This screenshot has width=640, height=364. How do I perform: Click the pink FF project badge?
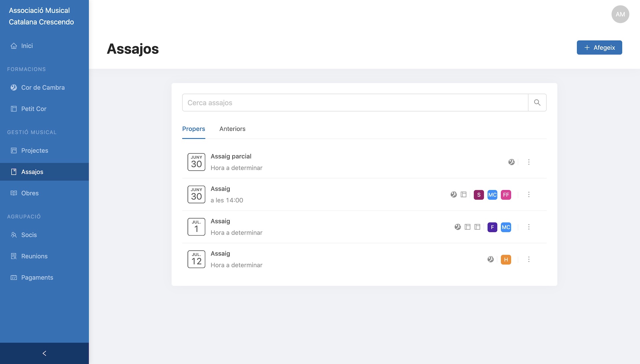tap(506, 195)
